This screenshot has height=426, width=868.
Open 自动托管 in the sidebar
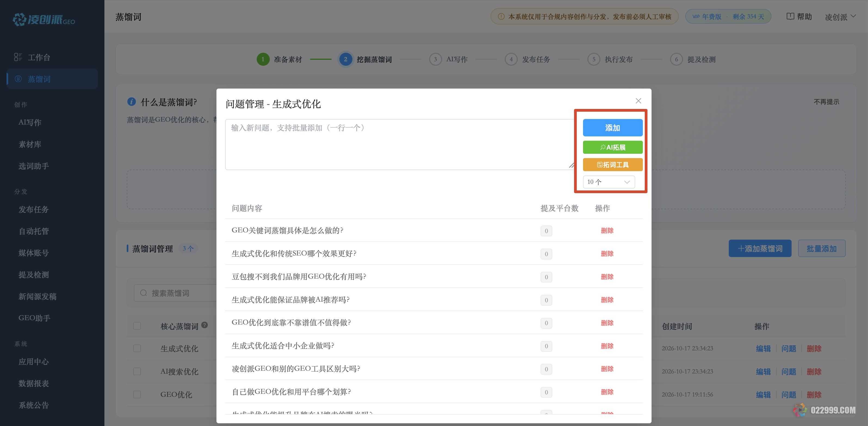click(x=34, y=231)
